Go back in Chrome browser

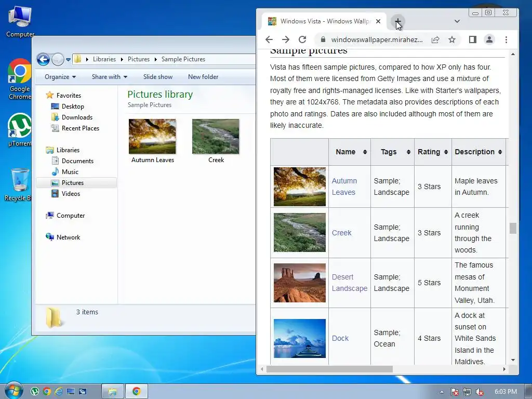(x=269, y=39)
